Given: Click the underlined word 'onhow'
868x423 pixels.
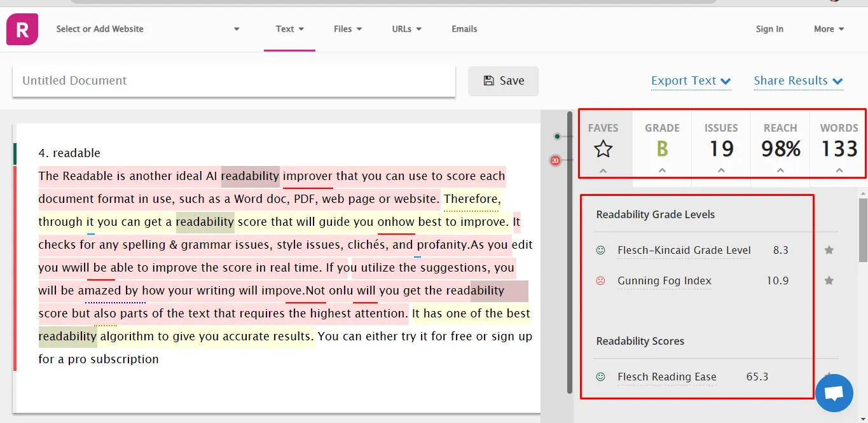Looking at the screenshot, I should [396, 222].
